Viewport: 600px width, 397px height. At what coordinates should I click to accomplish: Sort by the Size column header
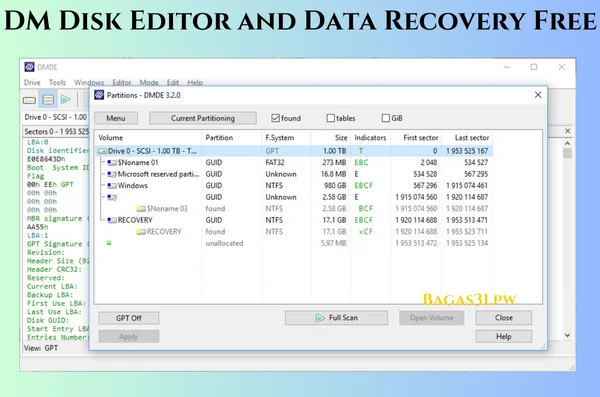tap(331, 138)
